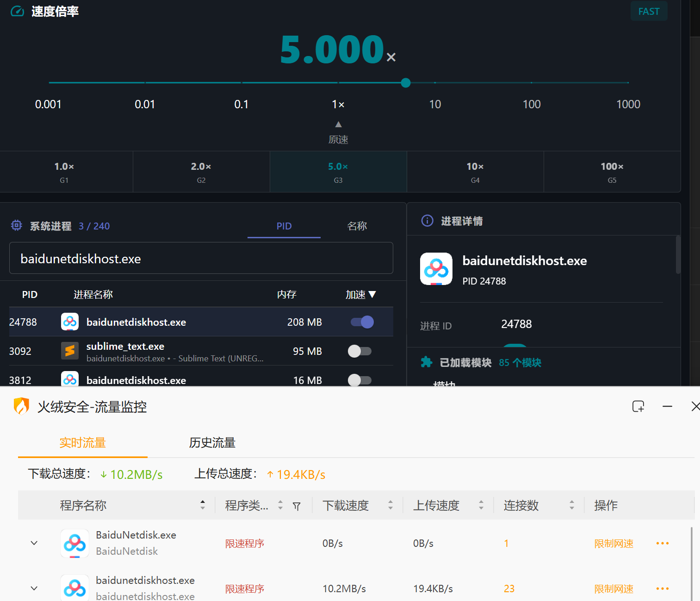Image resolution: width=700 pixels, height=601 pixels.
Task: Click the Huorong window pin/add icon
Action: click(638, 406)
